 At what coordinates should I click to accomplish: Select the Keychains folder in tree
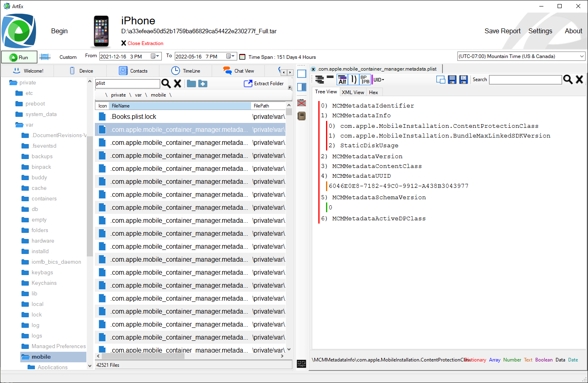(x=44, y=283)
